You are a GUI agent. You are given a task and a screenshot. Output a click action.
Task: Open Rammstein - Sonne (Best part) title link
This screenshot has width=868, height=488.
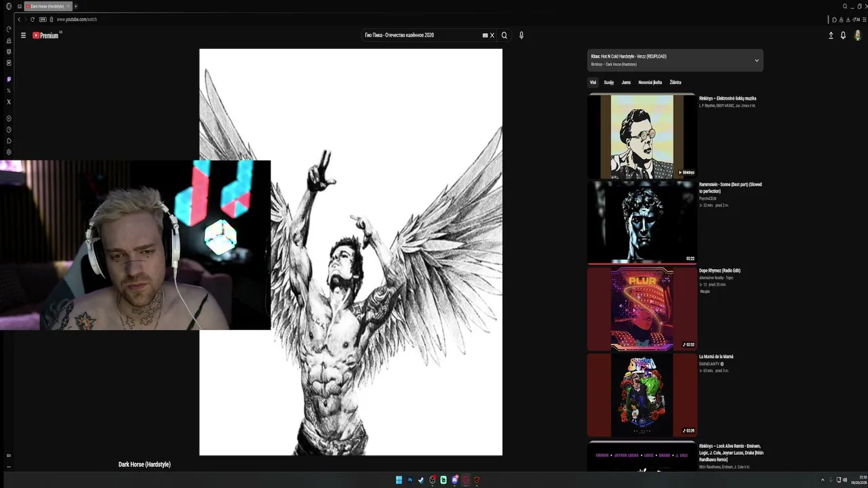point(731,188)
